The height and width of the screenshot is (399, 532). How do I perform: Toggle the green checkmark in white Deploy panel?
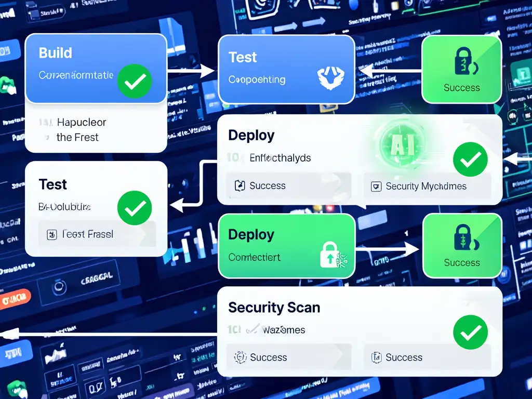point(470,159)
